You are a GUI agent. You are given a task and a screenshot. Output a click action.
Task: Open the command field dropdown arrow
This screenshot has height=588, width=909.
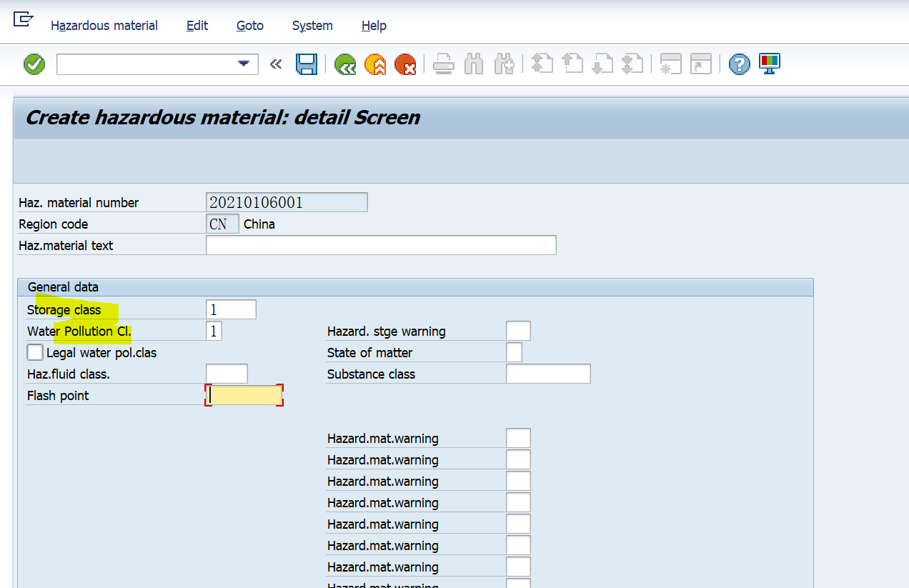(244, 64)
